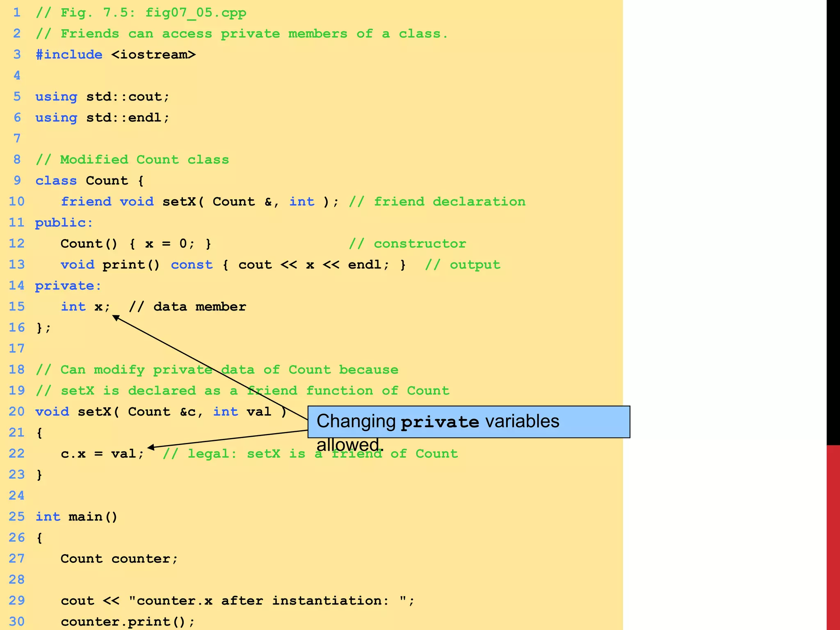Click line 19 'setX is declared' comment
This screenshot has height=630, width=840.
tap(242, 391)
